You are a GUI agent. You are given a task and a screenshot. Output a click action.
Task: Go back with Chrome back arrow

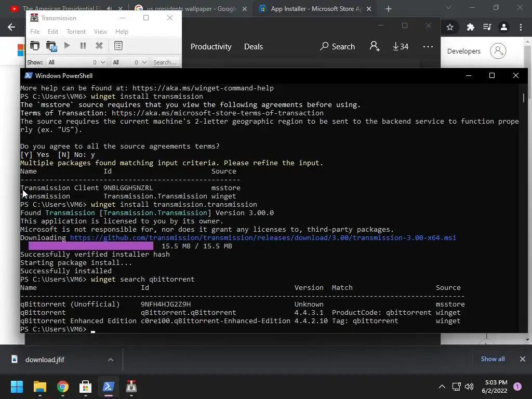(x=11, y=27)
